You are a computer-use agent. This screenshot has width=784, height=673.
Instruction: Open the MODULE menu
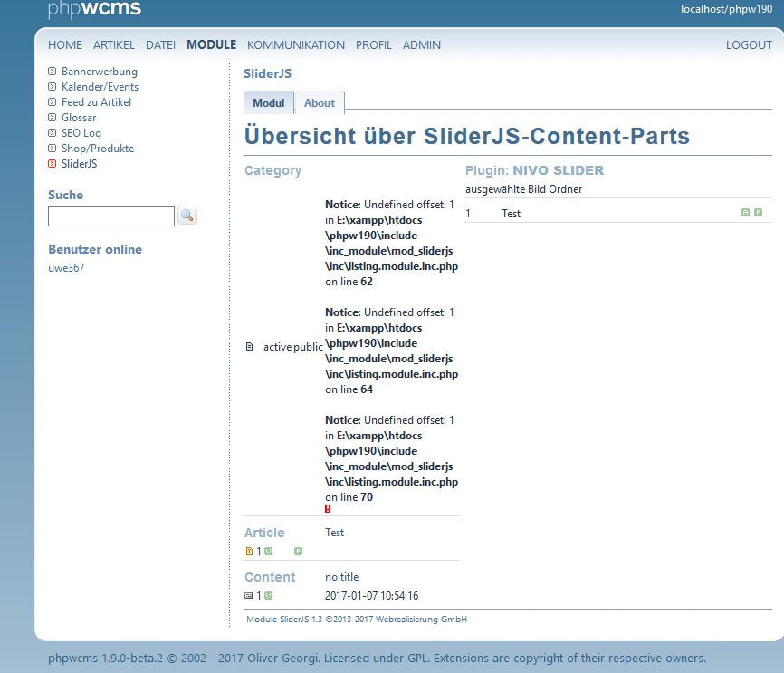[211, 44]
